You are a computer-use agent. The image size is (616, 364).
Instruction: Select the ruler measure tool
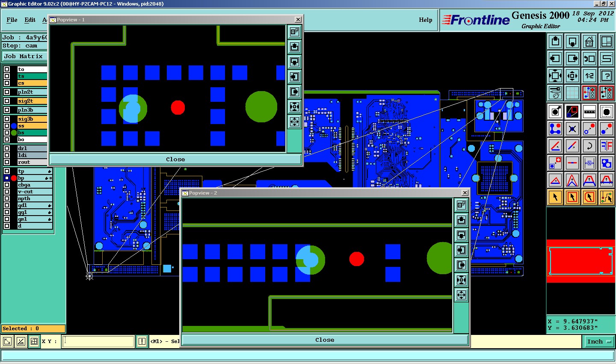[589, 112]
